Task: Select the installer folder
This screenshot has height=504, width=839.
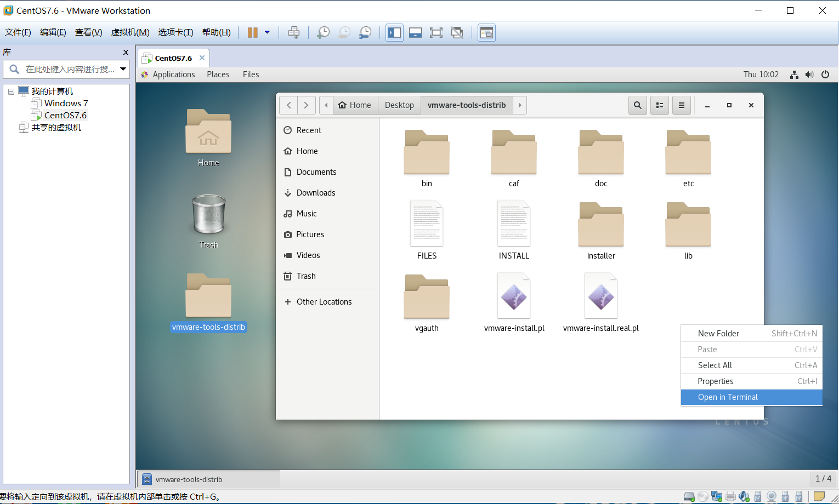Action: pos(601,231)
